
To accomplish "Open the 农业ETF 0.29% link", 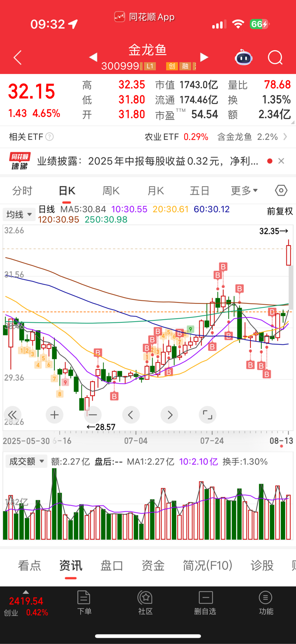I will 177,137.
